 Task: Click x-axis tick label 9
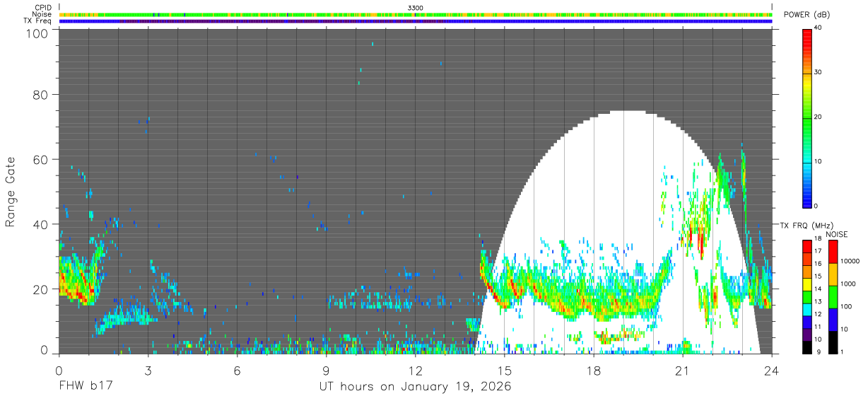pos(326,370)
